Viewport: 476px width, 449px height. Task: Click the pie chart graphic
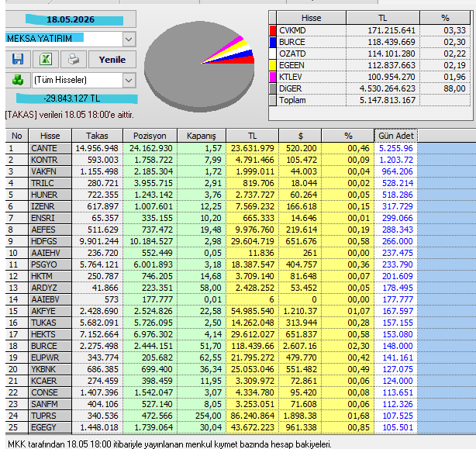point(199,66)
